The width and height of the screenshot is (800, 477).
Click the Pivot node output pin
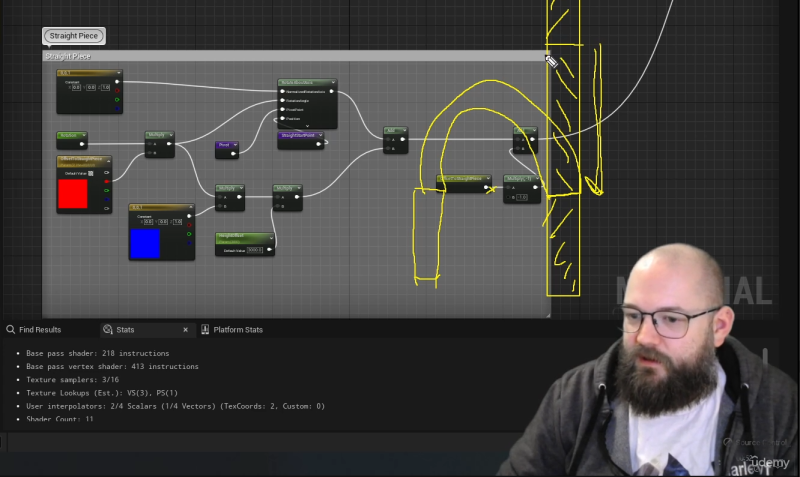[236, 154]
